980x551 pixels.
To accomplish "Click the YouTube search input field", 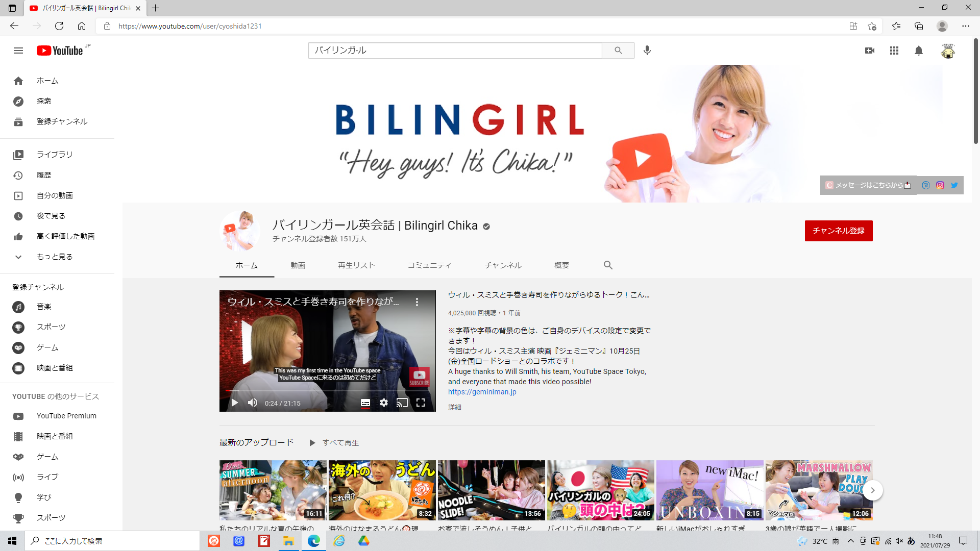I will point(455,51).
